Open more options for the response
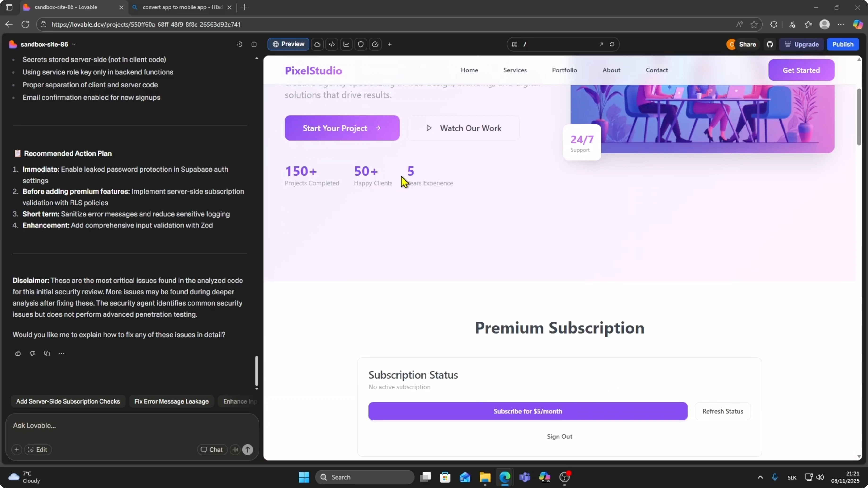 tap(61, 353)
